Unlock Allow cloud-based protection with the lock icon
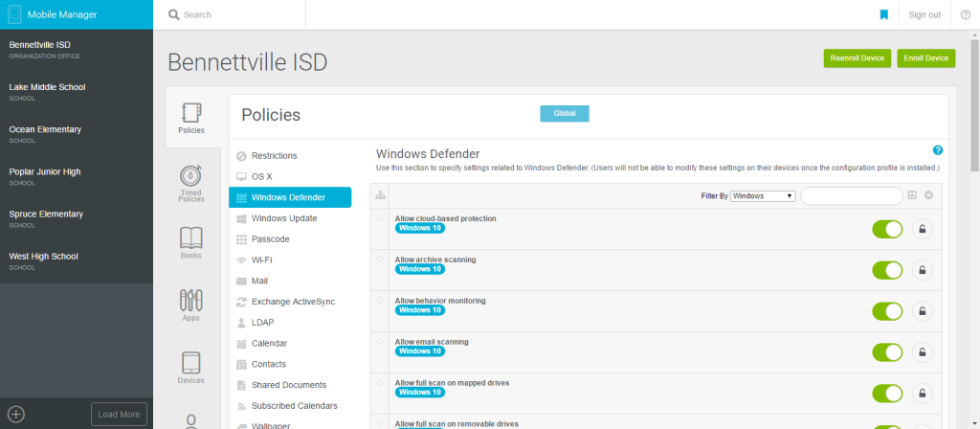This screenshot has width=980, height=429. click(x=922, y=229)
